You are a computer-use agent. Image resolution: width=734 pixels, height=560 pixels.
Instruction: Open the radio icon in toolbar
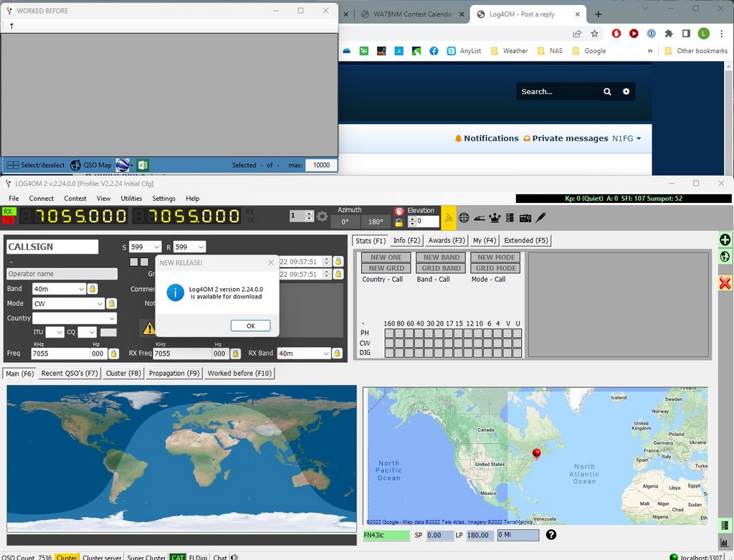click(x=525, y=218)
